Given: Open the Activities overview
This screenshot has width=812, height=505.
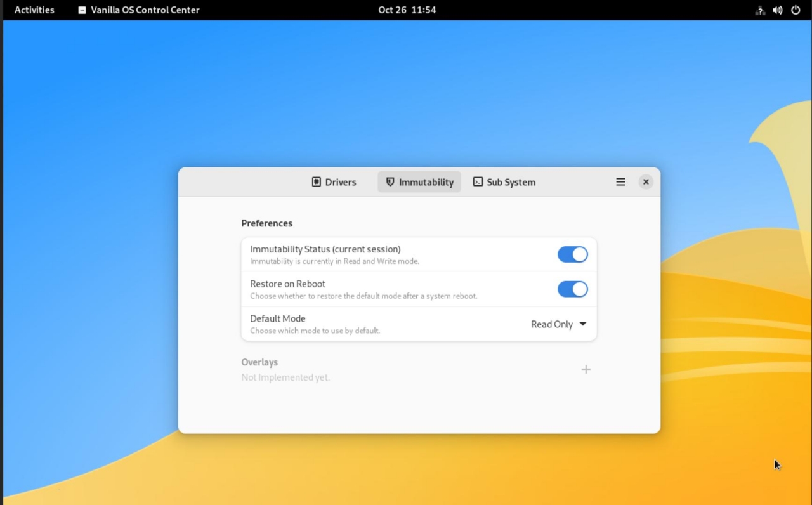Looking at the screenshot, I should point(34,10).
